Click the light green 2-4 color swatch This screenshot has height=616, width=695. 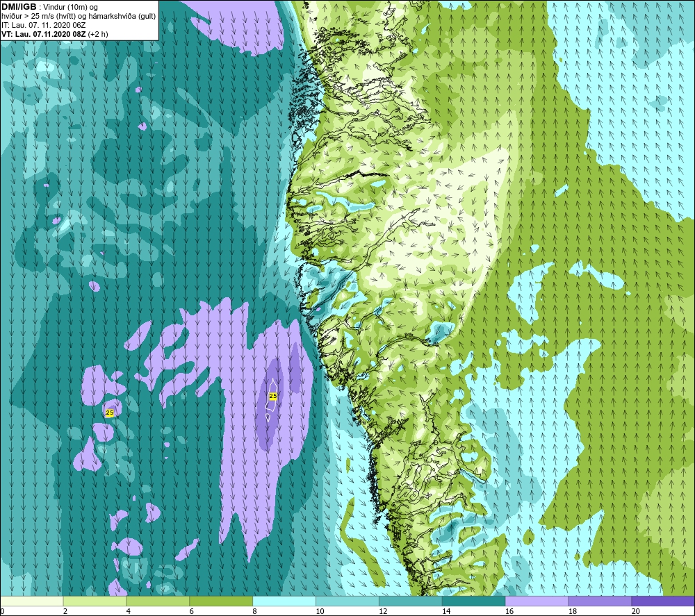(95, 601)
